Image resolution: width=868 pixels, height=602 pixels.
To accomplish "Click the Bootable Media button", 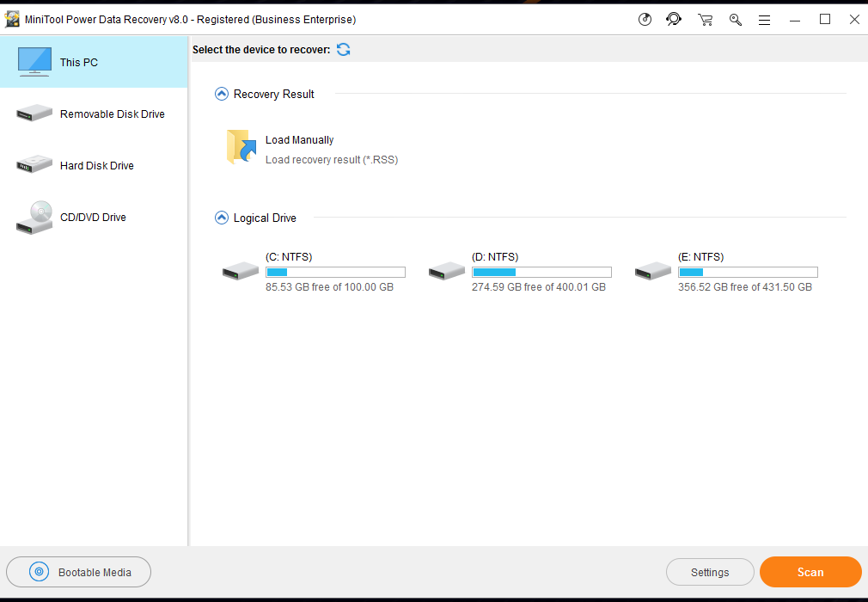I will (x=78, y=572).
